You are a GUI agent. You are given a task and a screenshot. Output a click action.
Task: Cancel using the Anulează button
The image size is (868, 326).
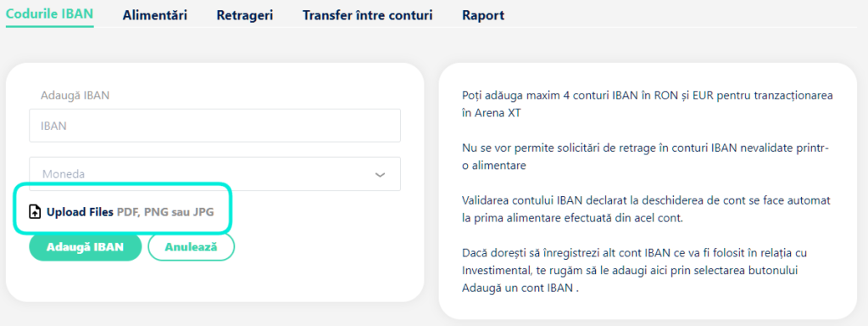point(192,247)
